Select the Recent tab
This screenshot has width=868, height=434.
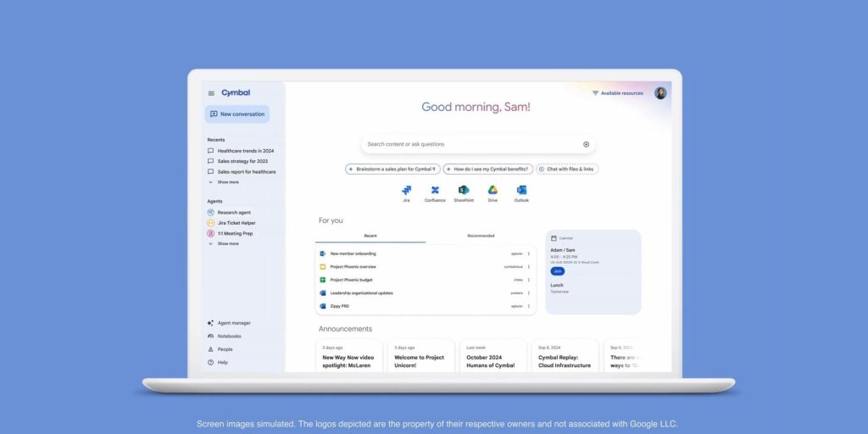(370, 236)
